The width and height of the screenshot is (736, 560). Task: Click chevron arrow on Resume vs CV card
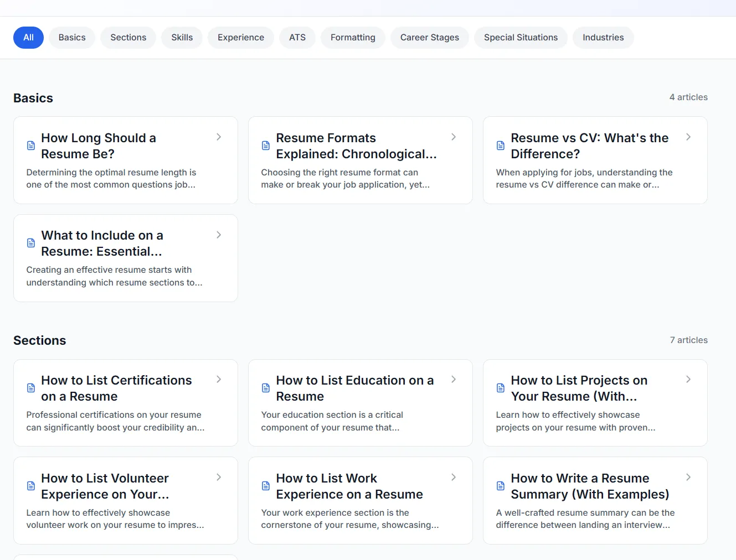coord(688,137)
